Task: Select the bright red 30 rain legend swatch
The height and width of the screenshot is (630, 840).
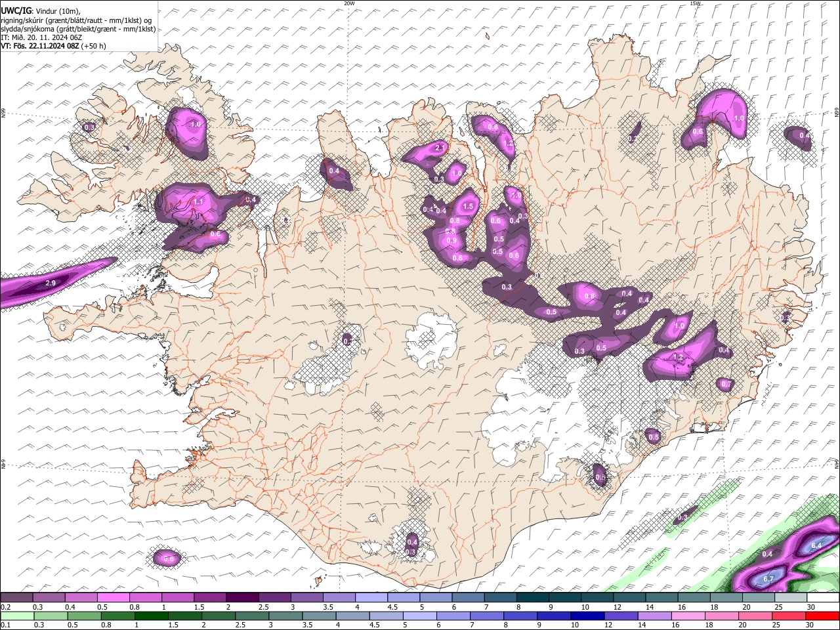Action: [821, 616]
